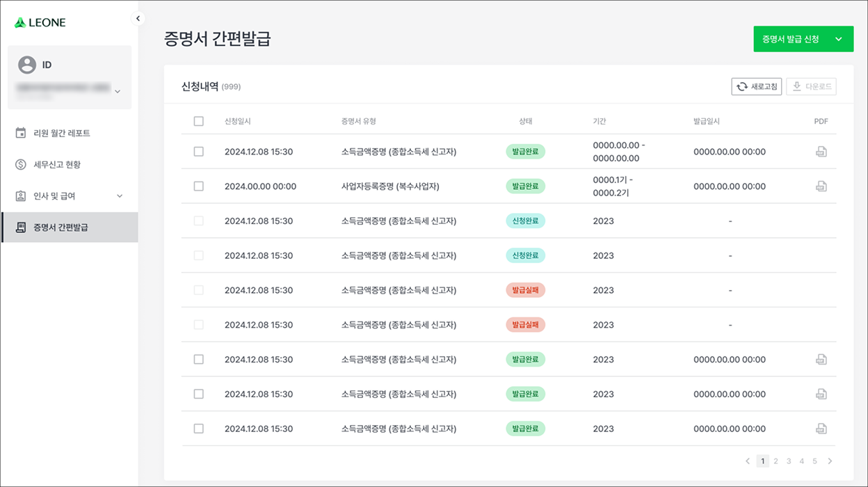Click the next page arrow in pagination
The height and width of the screenshot is (487, 868).
pos(830,461)
